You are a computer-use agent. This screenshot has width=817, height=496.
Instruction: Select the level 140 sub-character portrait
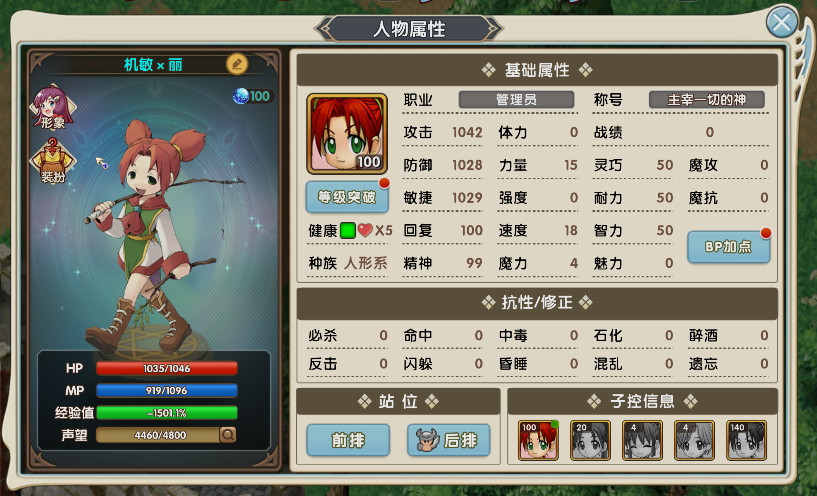(x=747, y=441)
